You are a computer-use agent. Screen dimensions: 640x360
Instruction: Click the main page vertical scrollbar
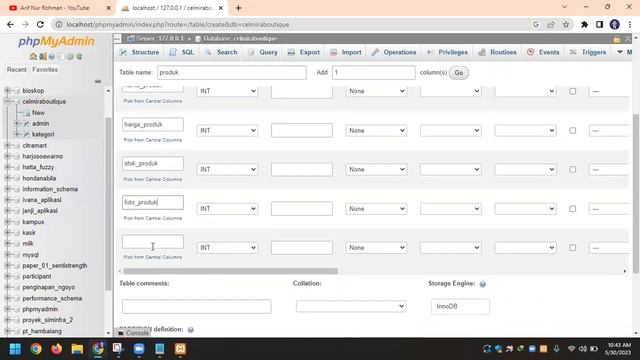click(x=636, y=194)
